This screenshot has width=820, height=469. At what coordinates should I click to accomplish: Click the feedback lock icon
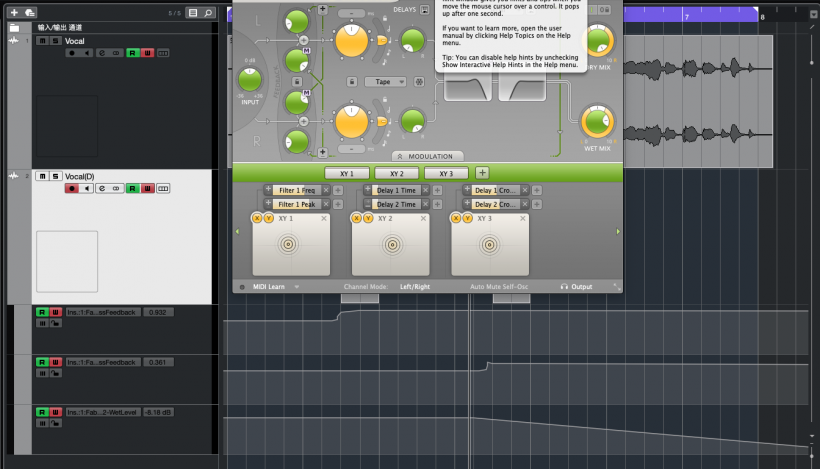pos(297,82)
